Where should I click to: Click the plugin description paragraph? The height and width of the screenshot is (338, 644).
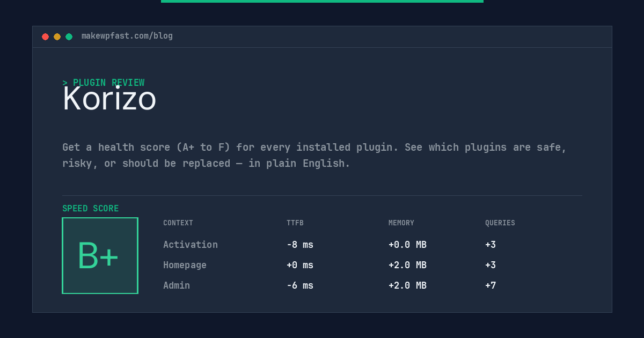(x=314, y=155)
